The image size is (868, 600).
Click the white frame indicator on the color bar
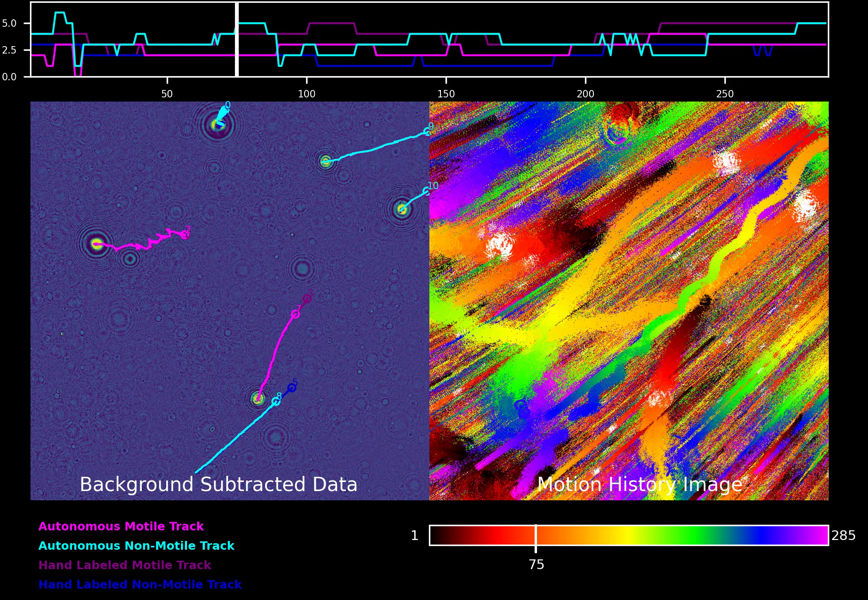[x=536, y=538]
